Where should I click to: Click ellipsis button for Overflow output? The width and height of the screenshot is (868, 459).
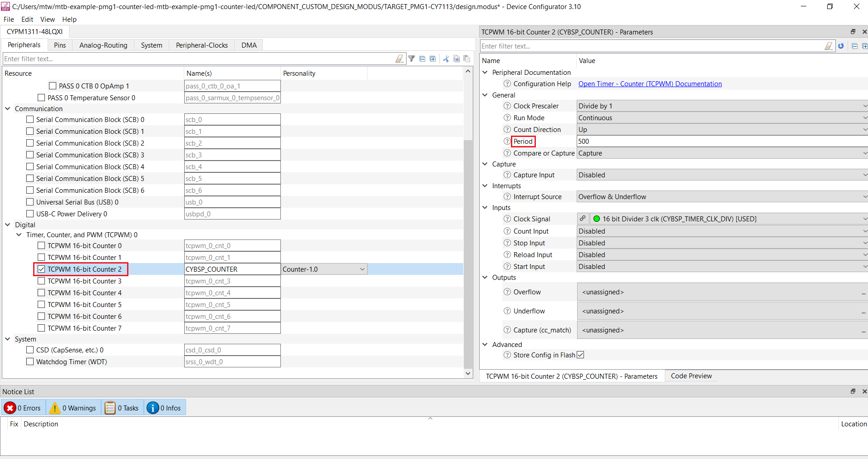863,293
